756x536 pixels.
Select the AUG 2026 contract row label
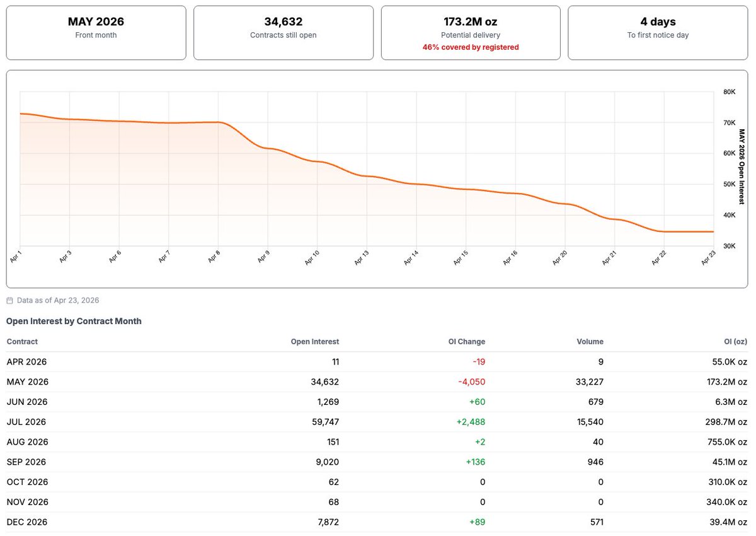coord(26,442)
